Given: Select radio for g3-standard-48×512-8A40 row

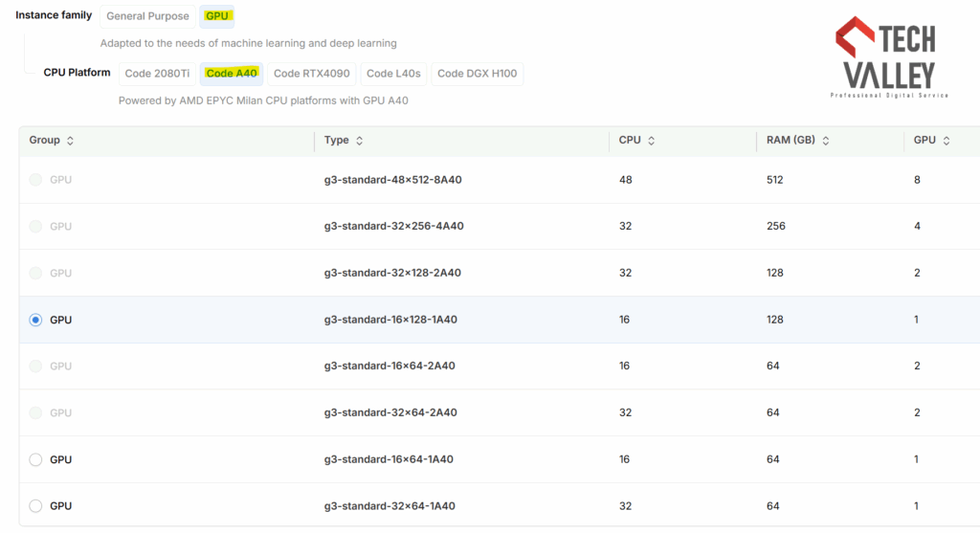Looking at the screenshot, I should pyautogui.click(x=35, y=180).
